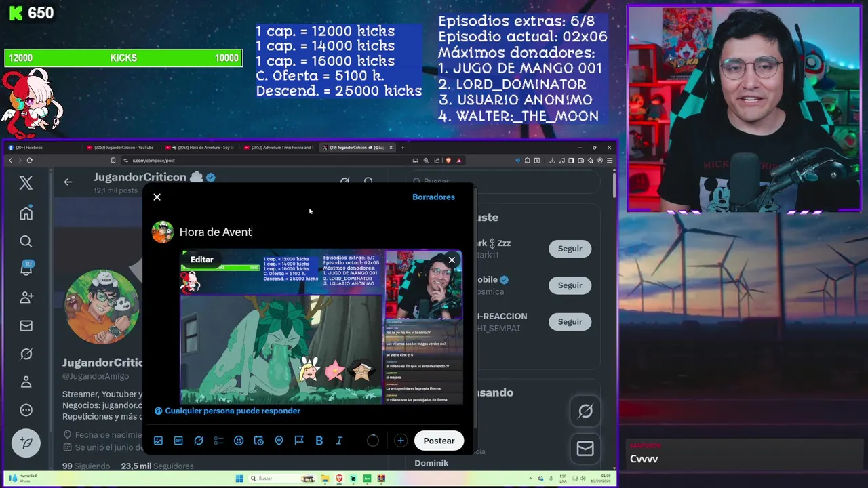Open floating messages button
The image size is (868, 488).
[585, 449]
